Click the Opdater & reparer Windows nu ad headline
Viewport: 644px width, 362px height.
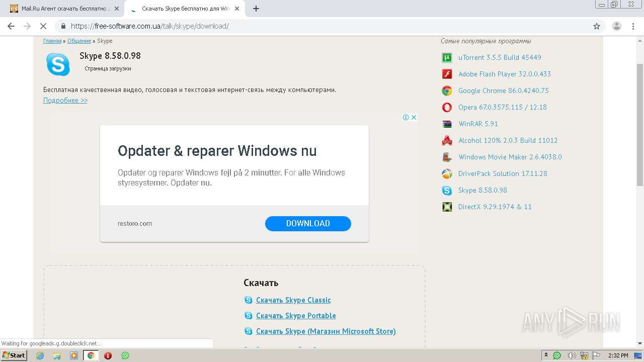pyautogui.click(x=217, y=151)
